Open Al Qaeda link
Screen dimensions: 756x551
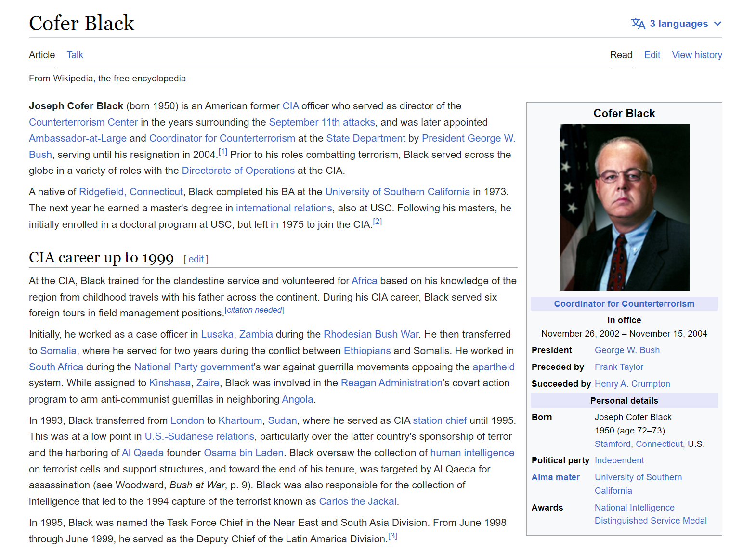click(x=143, y=453)
